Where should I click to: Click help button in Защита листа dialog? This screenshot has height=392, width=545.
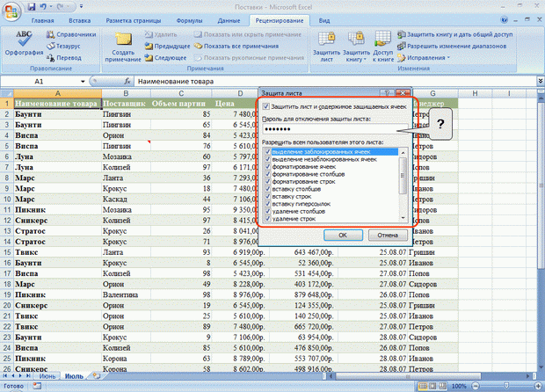386,93
